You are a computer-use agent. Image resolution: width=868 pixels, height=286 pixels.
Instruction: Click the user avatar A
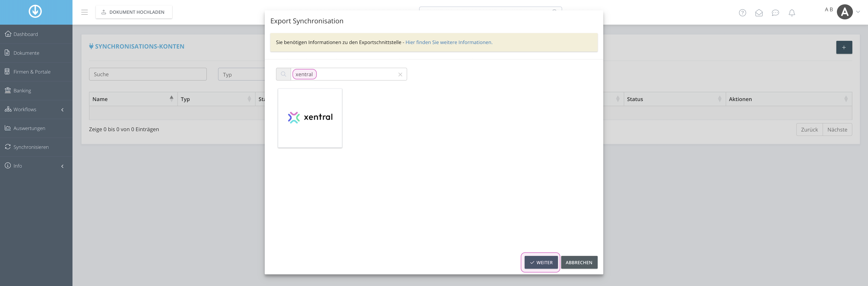click(x=845, y=12)
